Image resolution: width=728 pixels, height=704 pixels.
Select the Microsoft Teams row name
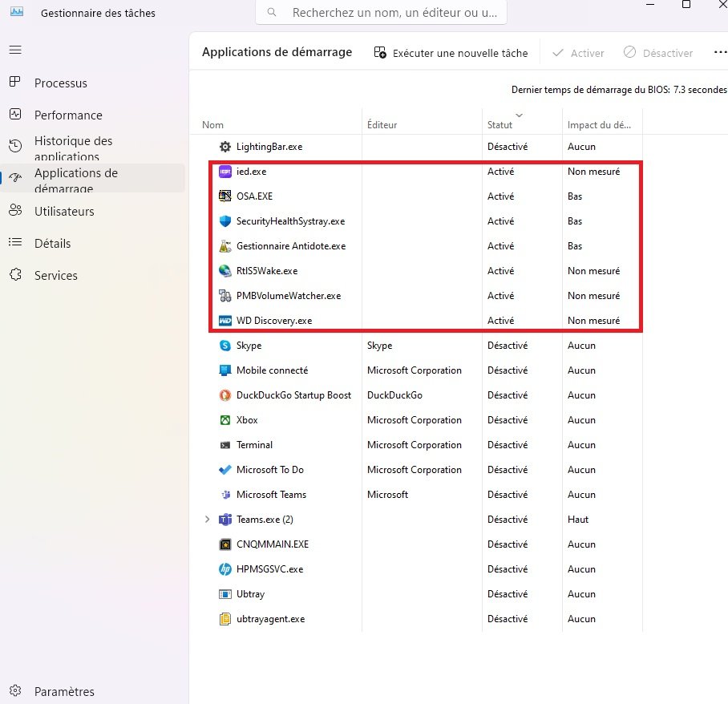click(x=271, y=495)
